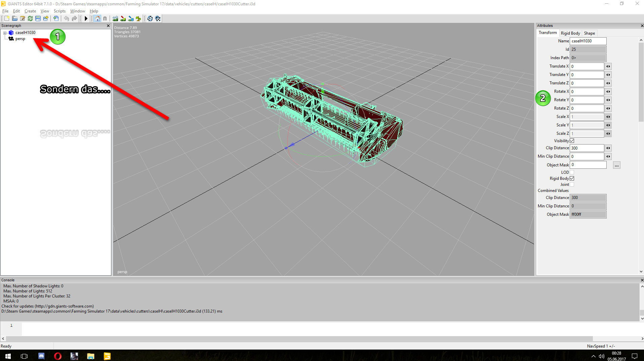Open the Scripts menu

[60, 11]
